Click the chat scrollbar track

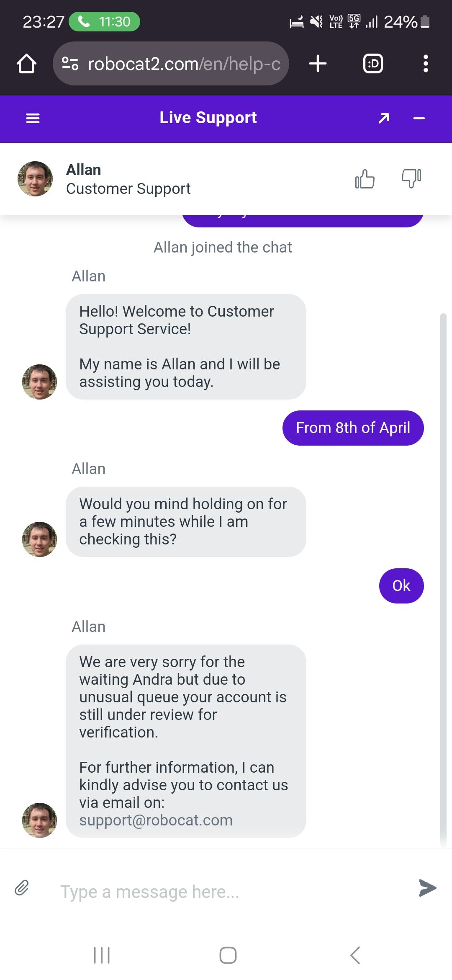[443, 586]
